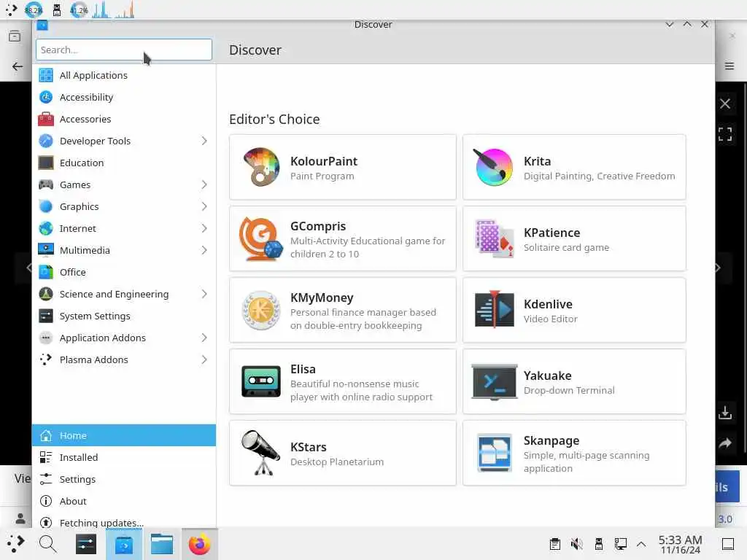The height and width of the screenshot is (560, 747).
Task: Click the KMyMoney coin icon
Action: point(260,310)
